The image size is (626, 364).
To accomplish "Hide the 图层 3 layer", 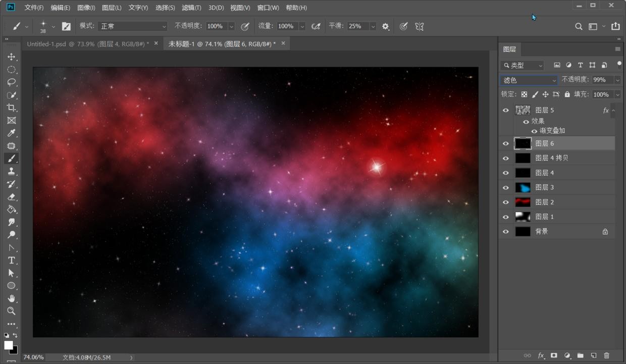I will click(x=506, y=188).
